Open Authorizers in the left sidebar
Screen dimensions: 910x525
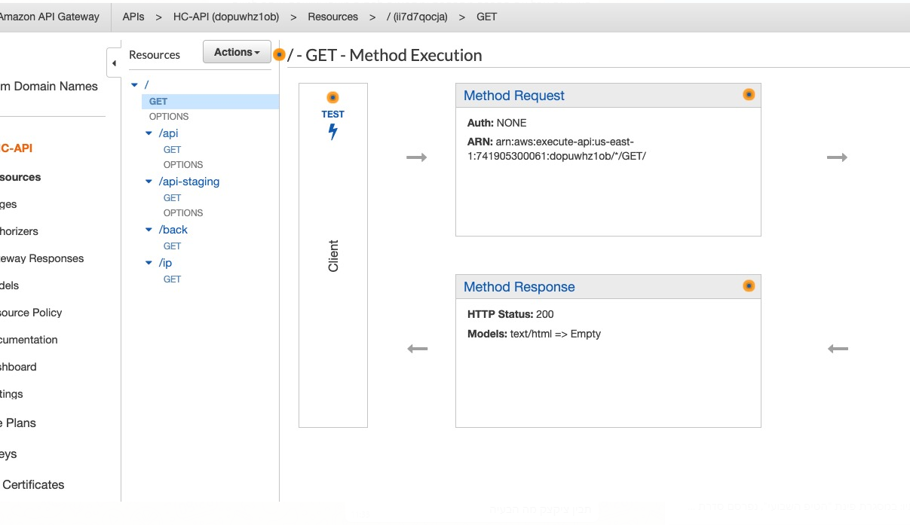[x=19, y=231]
